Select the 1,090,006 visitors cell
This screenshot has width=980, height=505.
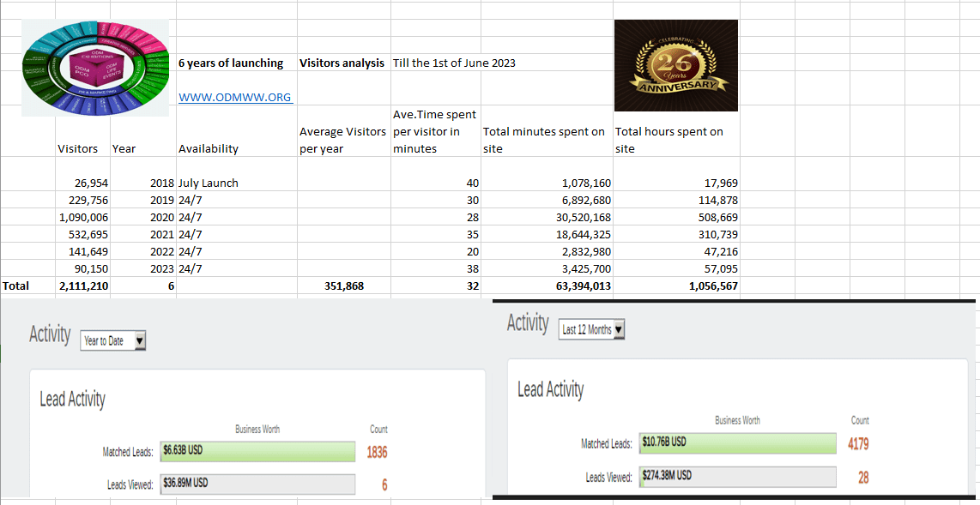82,217
